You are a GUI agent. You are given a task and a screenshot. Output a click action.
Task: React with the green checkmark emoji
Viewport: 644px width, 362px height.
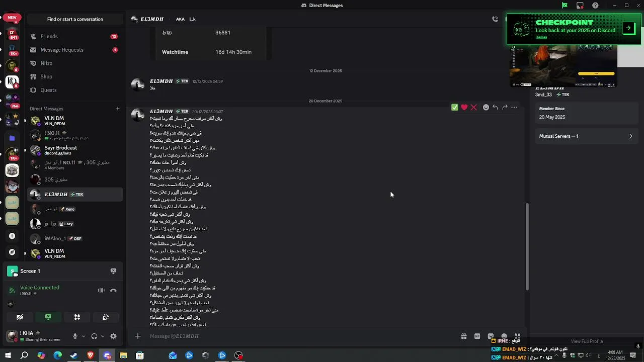455,107
